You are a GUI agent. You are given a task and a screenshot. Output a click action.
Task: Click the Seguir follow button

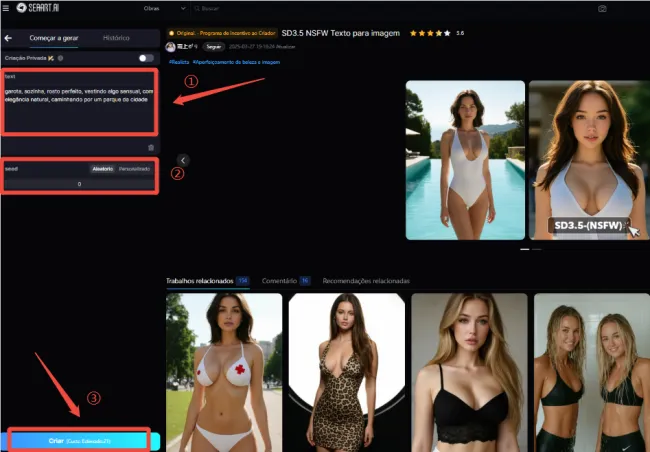coord(213,46)
